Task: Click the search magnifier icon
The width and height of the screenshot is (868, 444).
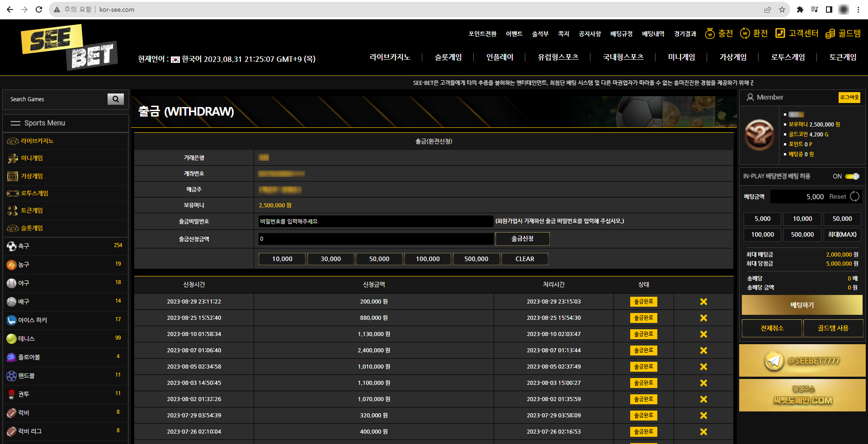Action: [115, 99]
